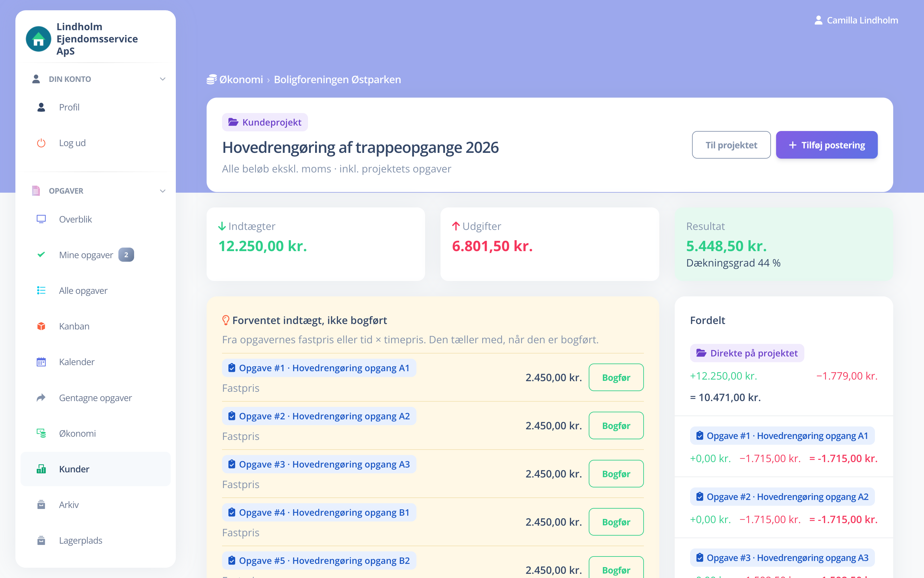
Task: Open Opgave #3 link in Fordelt panel
Action: point(782,558)
